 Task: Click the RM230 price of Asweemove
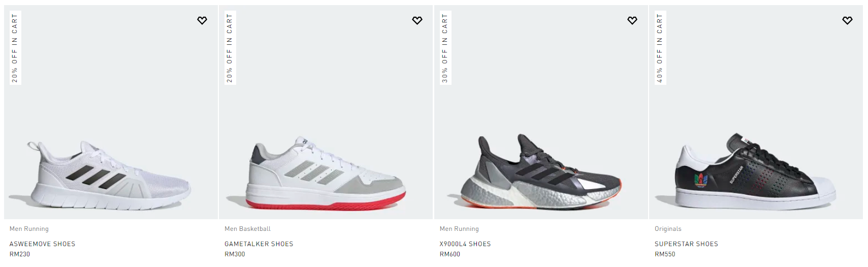20,254
